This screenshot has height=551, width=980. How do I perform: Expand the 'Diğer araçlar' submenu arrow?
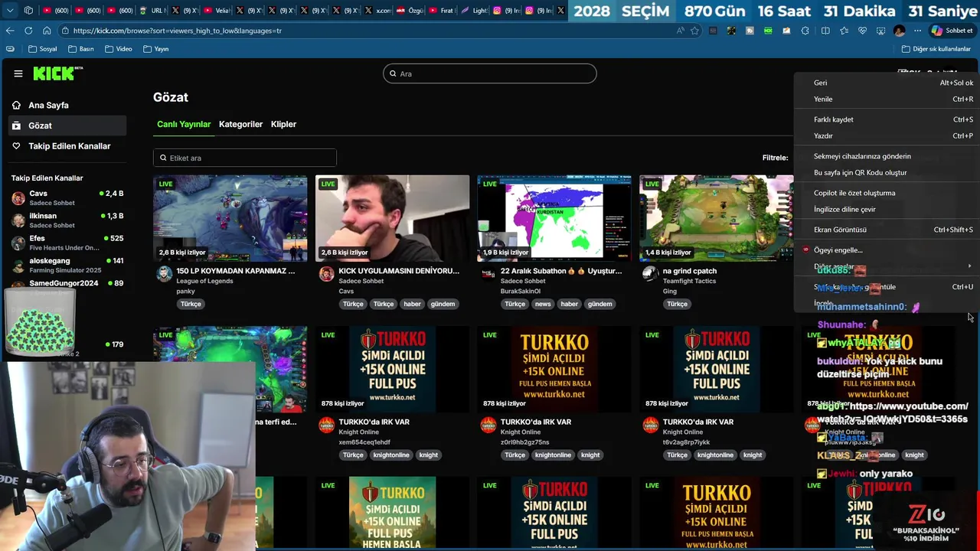[x=969, y=266]
